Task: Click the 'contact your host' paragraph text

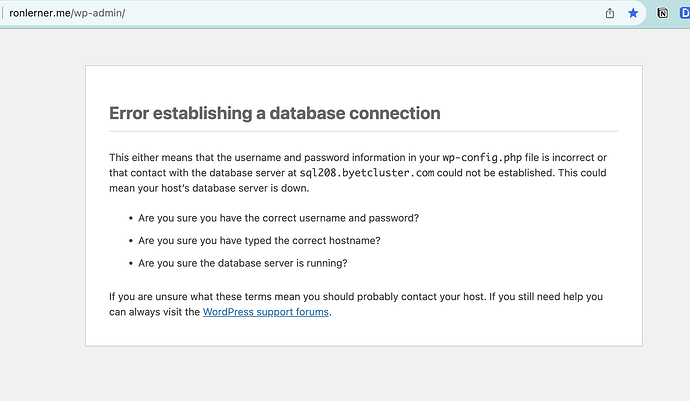Action: [x=300, y=297]
